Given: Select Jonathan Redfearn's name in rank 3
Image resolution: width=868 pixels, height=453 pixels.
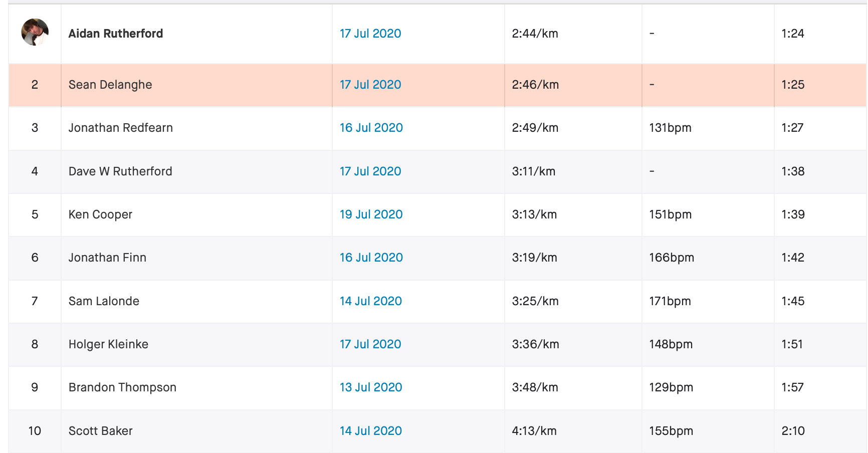Looking at the screenshot, I should (121, 128).
